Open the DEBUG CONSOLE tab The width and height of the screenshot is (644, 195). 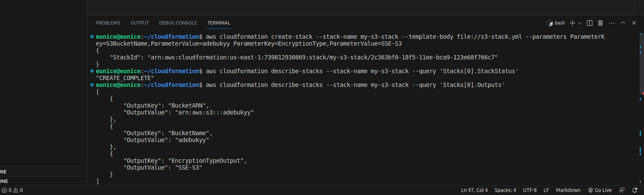point(178,23)
